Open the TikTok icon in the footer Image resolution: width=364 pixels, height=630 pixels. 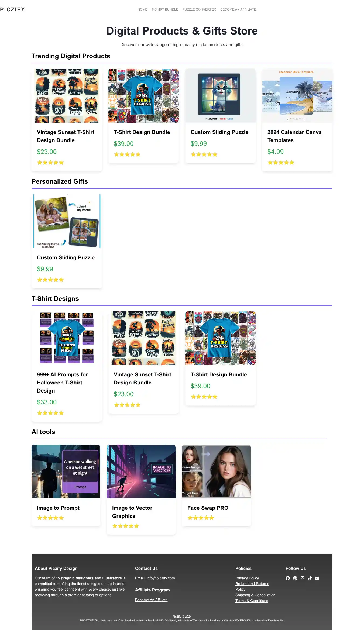point(310,578)
